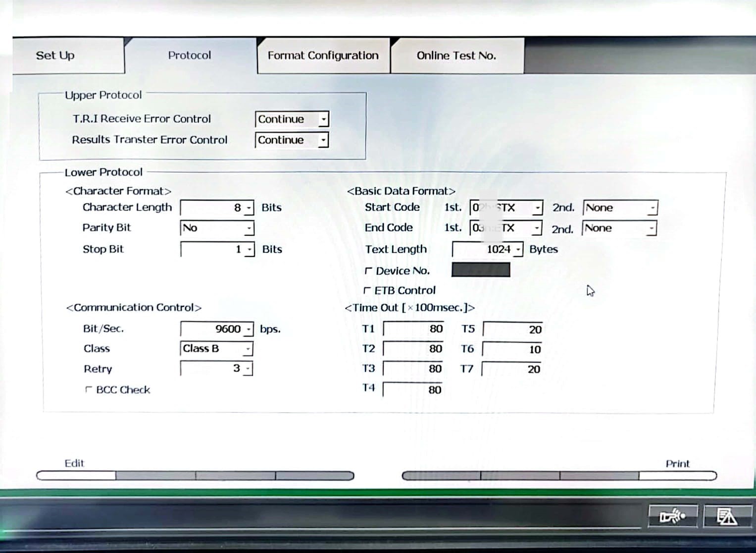Open the Format Configuration tab
This screenshot has height=553, width=756.
(x=323, y=55)
